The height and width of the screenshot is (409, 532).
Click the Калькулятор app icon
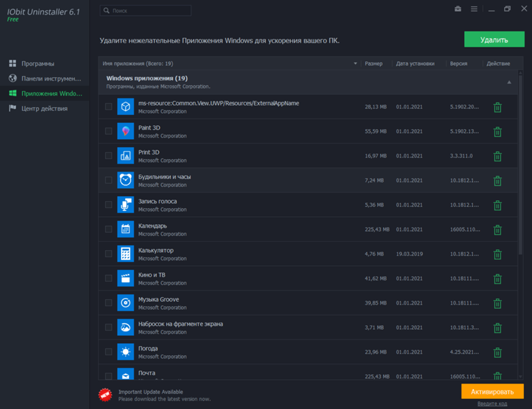pos(126,253)
